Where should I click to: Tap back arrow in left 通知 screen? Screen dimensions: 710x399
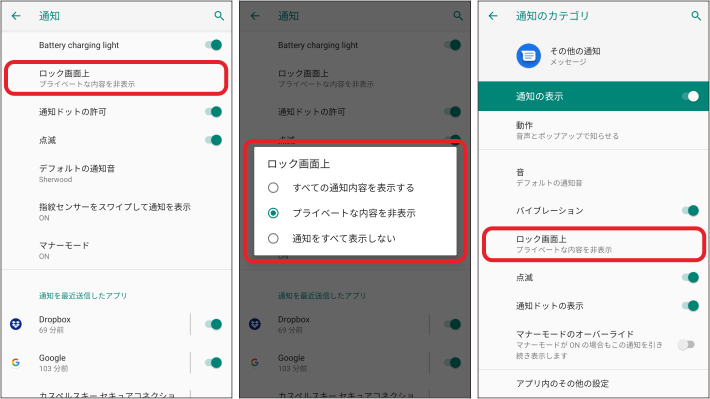pos(16,16)
